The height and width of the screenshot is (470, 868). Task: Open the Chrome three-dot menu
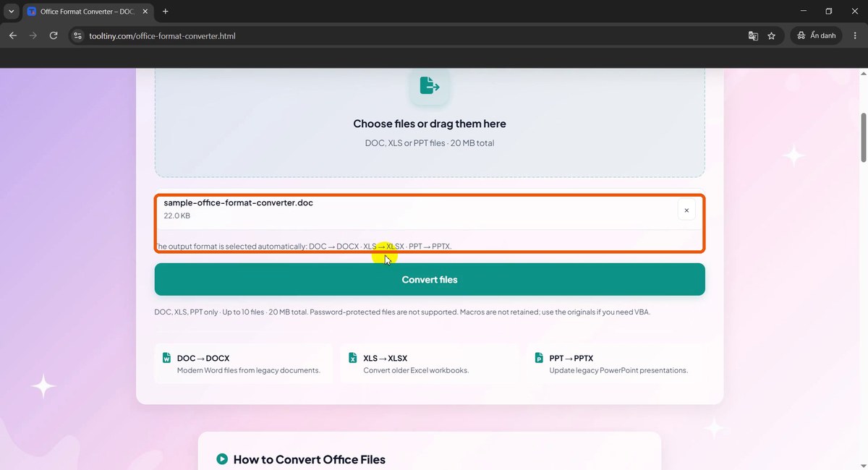856,35
